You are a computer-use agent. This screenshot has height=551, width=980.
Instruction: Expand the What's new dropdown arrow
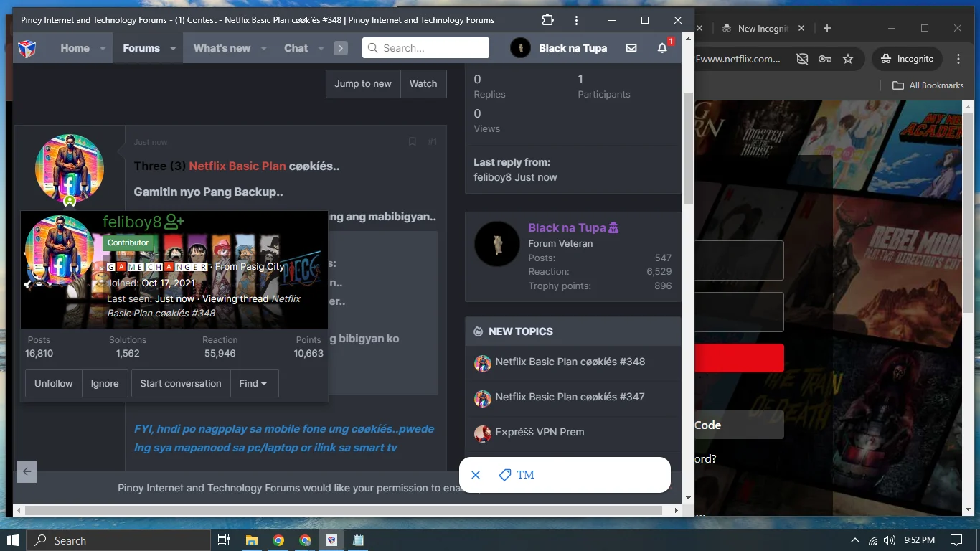[x=263, y=48]
